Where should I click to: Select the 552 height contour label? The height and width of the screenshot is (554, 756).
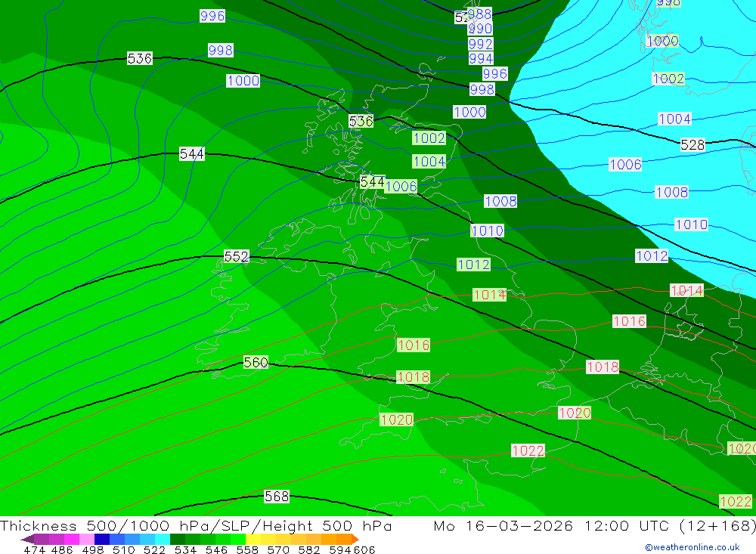point(236,256)
